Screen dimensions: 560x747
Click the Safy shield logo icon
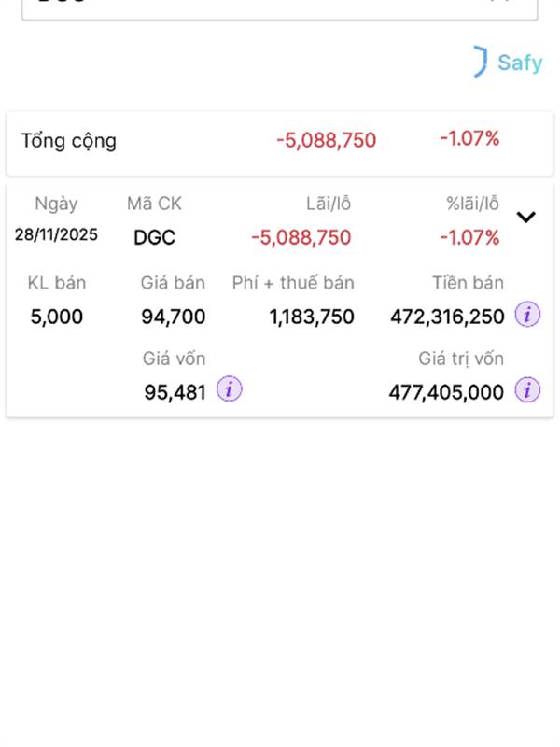(480, 62)
